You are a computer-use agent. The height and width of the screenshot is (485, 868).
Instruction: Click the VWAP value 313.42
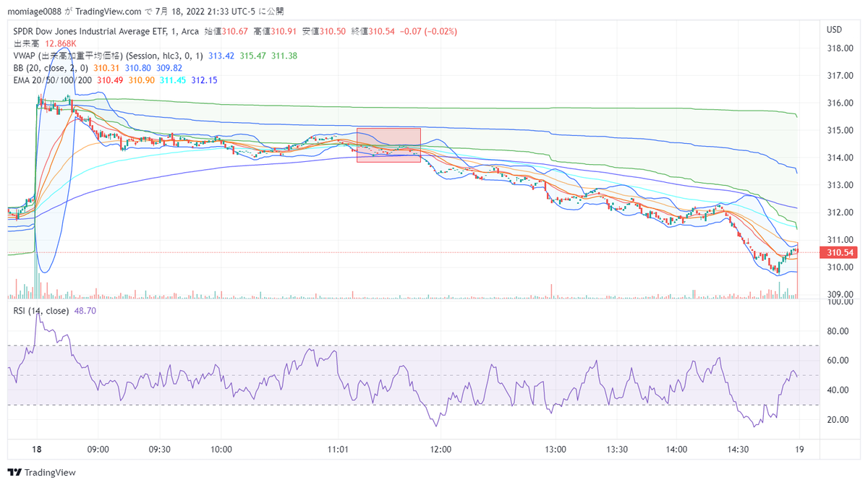pyautogui.click(x=221, y=56)
